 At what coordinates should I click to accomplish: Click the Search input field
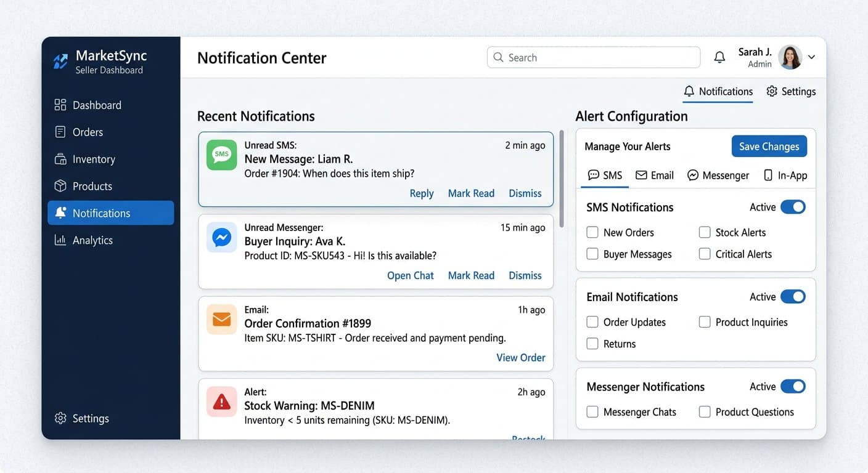click(594, 57)
